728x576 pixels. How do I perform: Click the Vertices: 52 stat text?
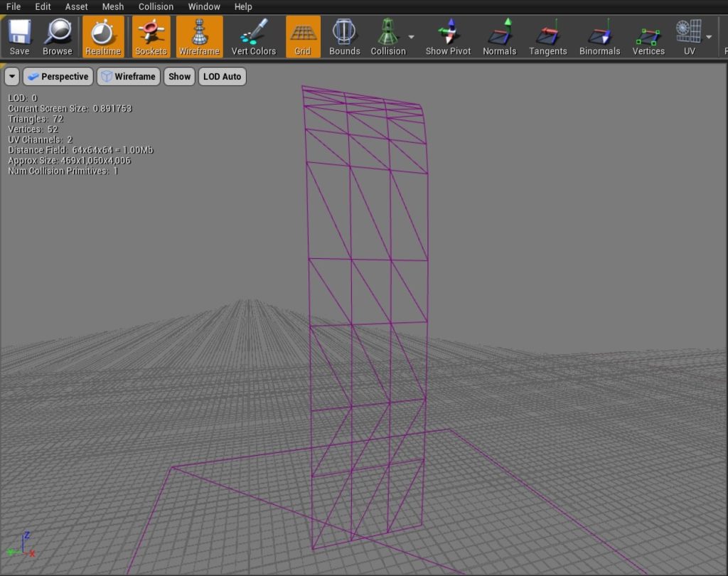[x=33, y=129]
